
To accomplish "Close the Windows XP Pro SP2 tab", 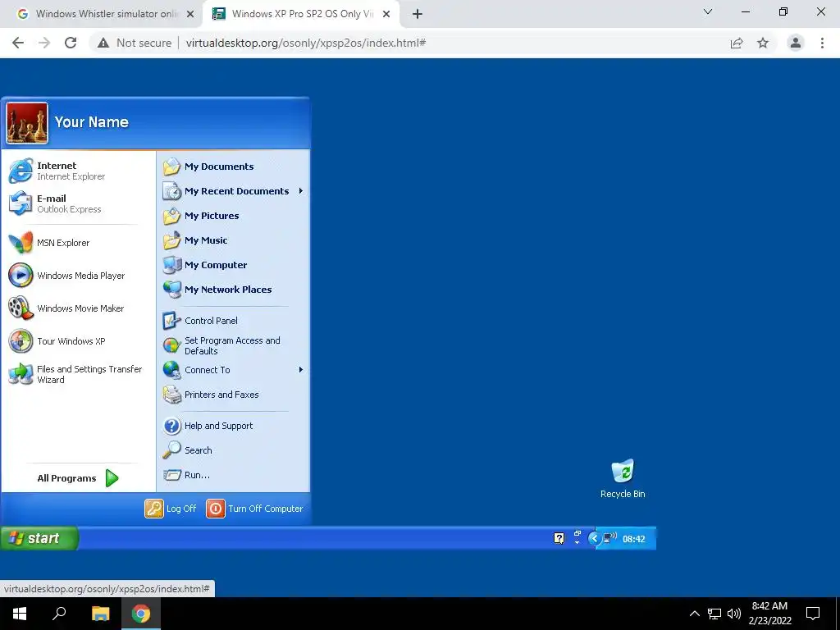I will click(386, 15).
